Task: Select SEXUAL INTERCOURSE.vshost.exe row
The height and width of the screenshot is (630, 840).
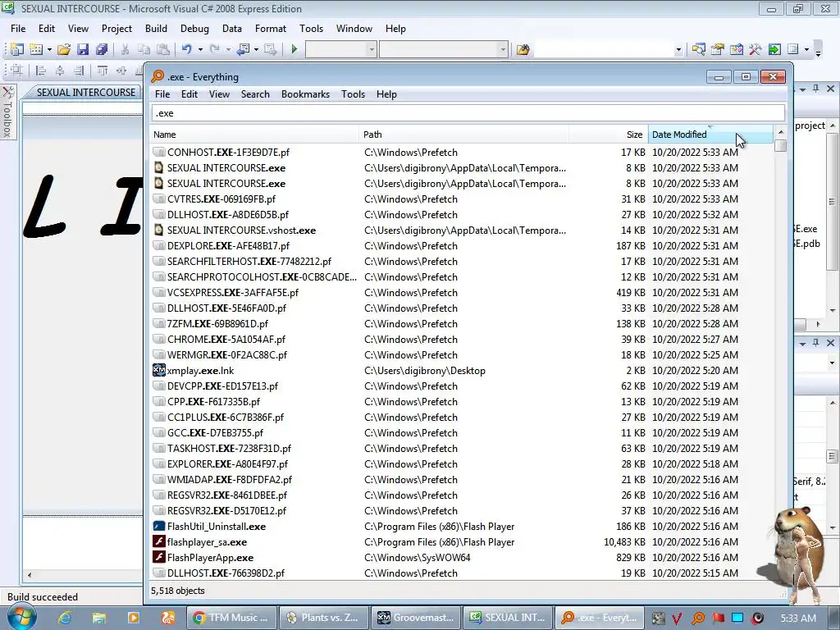Action: [462, 231]
